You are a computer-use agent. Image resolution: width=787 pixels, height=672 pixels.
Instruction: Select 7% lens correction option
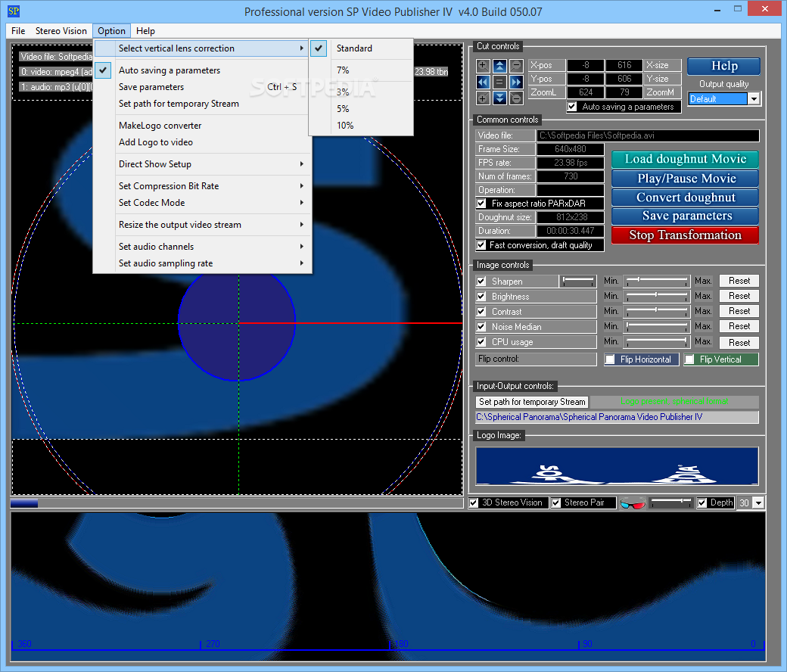[x=361, y=70]
